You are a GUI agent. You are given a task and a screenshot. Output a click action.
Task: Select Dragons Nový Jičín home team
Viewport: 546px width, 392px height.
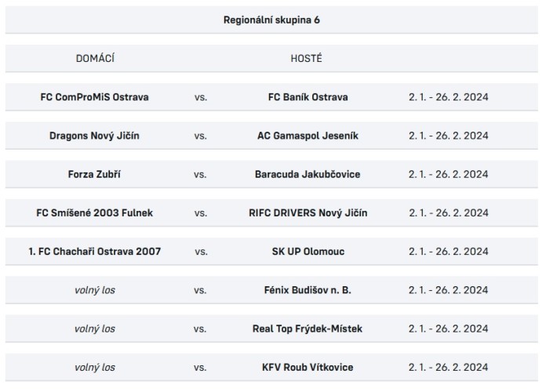click(95, 136)
